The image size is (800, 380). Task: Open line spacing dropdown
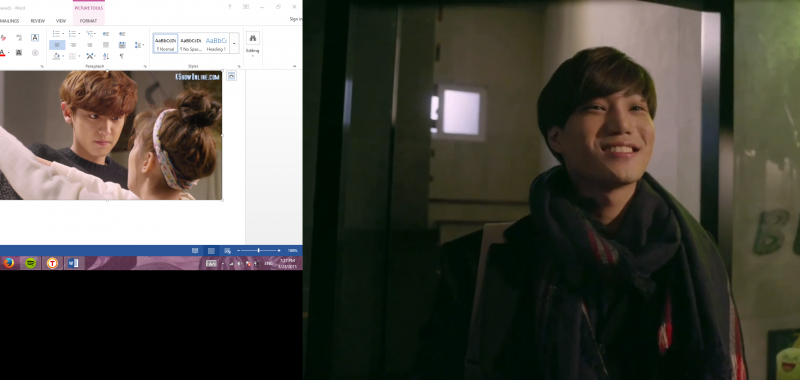139,45
